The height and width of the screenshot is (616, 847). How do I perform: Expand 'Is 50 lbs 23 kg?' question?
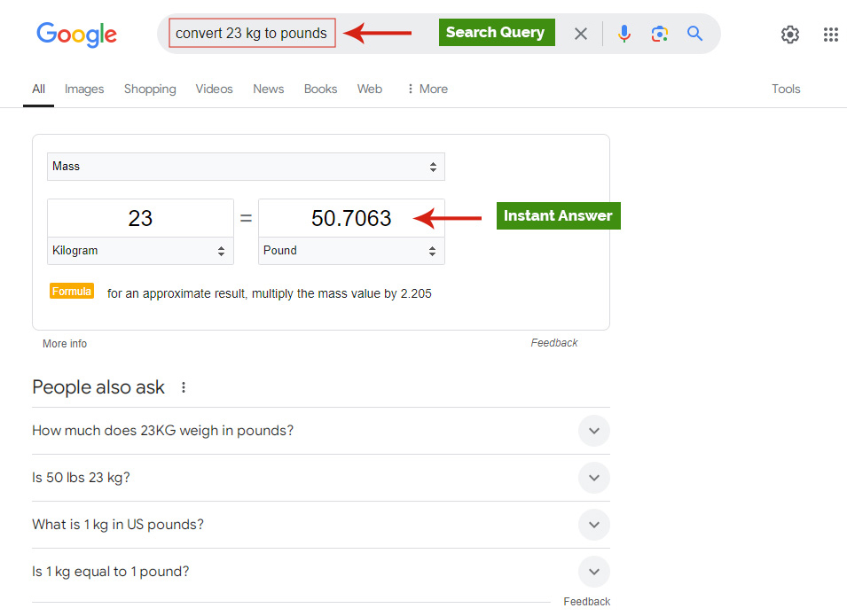(593, 478)
